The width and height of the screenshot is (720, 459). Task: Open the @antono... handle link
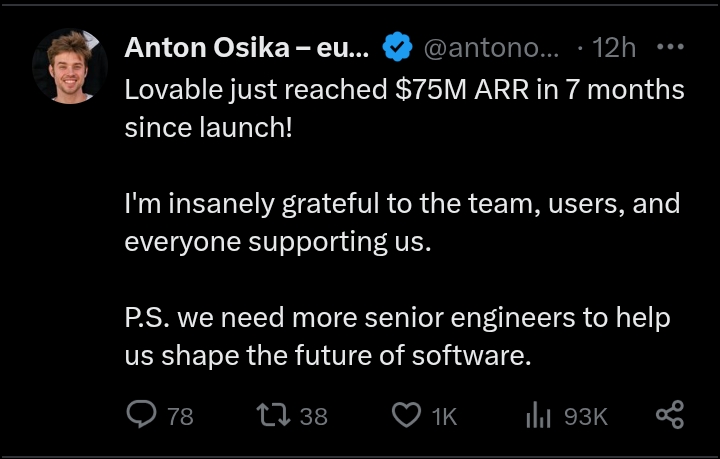coord(494,47)
